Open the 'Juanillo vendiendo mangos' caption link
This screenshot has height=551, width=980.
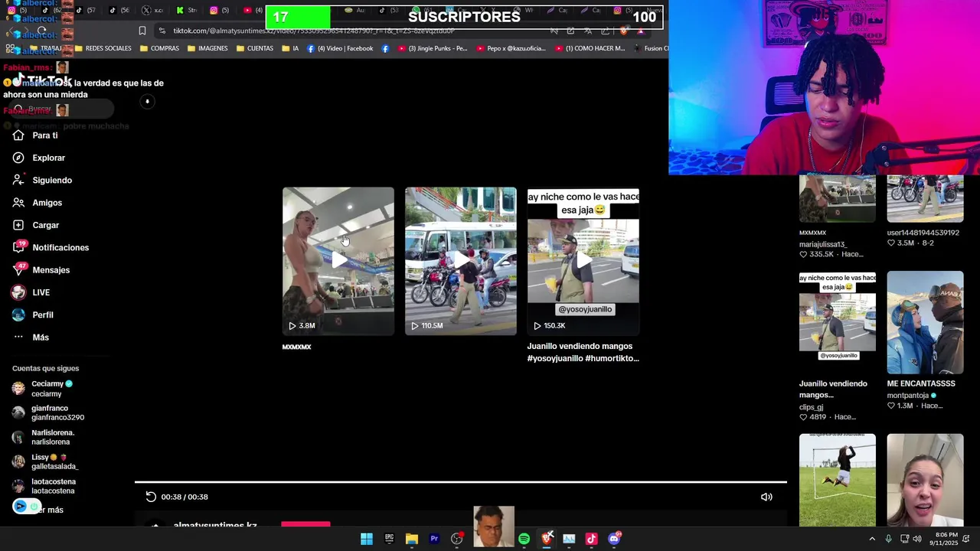[583, 352]
